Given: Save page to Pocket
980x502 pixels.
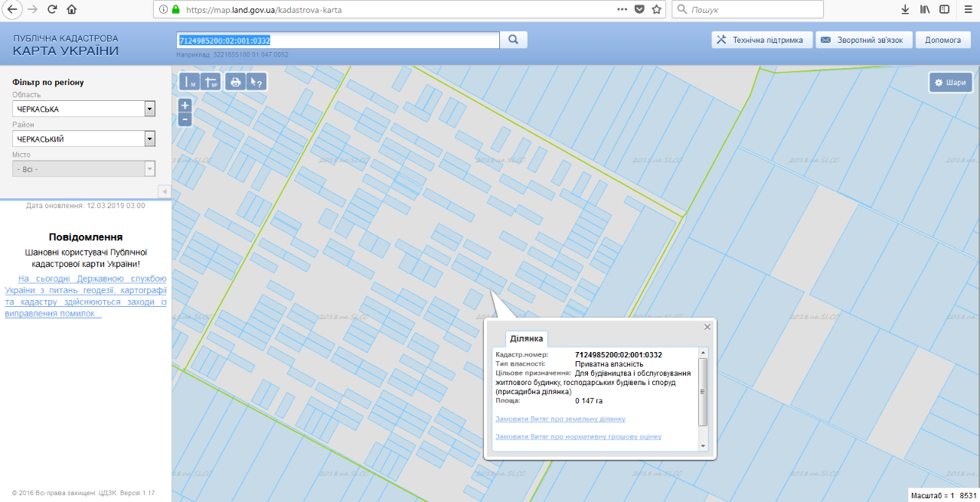Looking at the screenshot, I should pyautogui.click(x=640, y=10).
